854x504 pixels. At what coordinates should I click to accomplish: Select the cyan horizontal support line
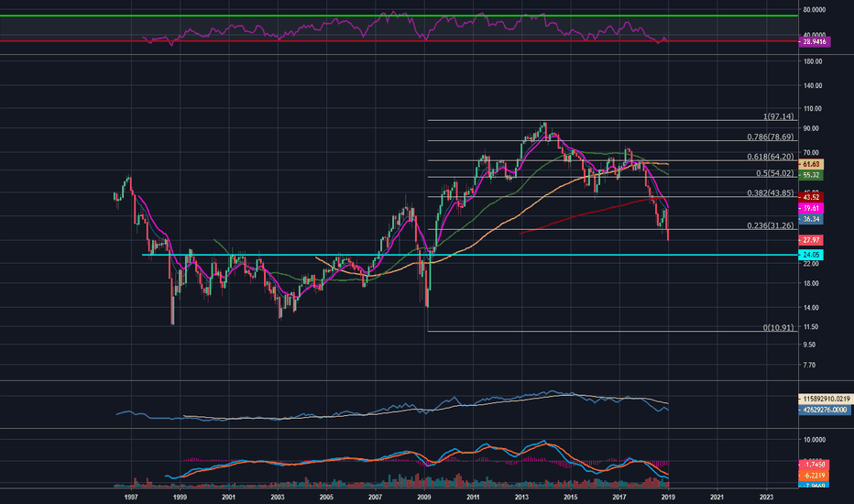(x=469, y=255)
